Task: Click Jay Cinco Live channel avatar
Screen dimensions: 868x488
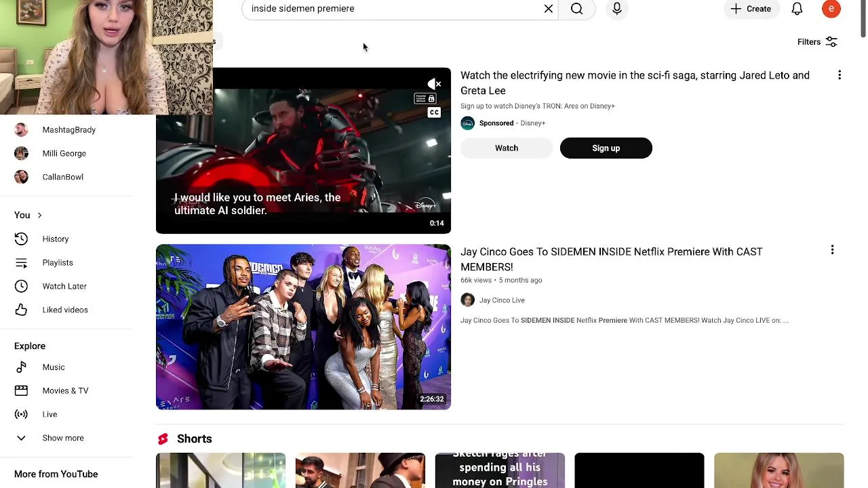Action: 467,300
